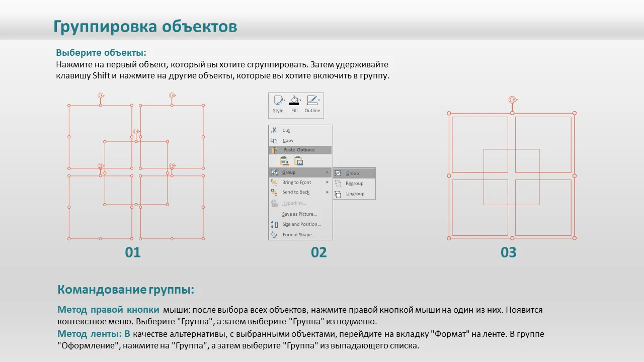Screen dimensions: 644x362
Task: Click the Size and Position icon
Action: click(x=274, y=224)
